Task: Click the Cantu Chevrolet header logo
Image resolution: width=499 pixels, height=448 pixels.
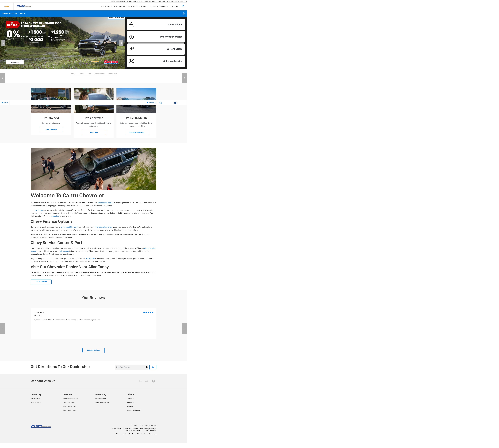Action: point(24,6)
